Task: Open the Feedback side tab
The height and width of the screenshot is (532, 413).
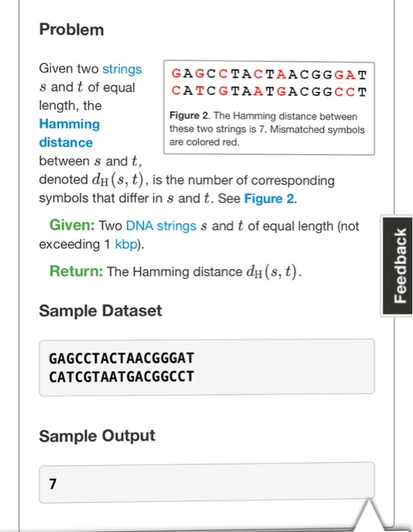Action: [398, 266]
